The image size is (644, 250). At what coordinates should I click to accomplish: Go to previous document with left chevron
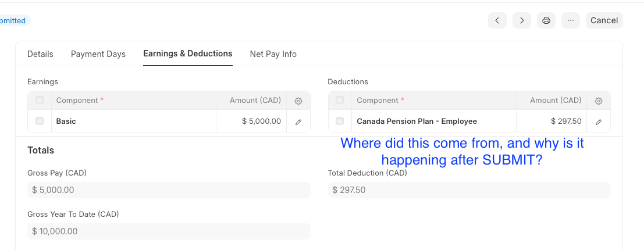497,20
